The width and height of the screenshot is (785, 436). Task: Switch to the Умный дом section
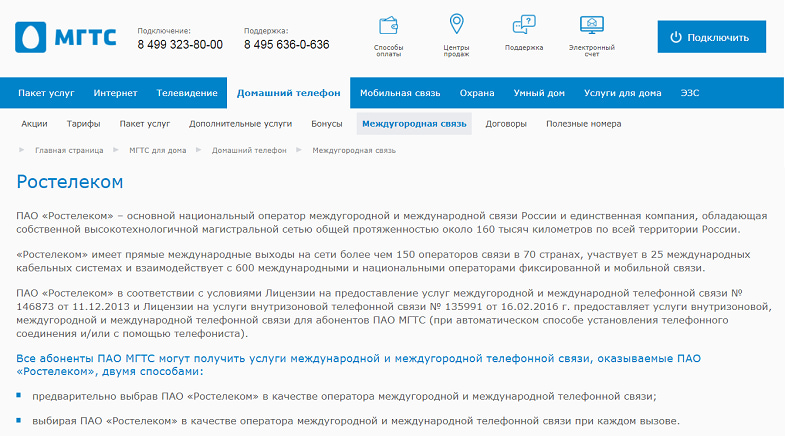[539, 93]
